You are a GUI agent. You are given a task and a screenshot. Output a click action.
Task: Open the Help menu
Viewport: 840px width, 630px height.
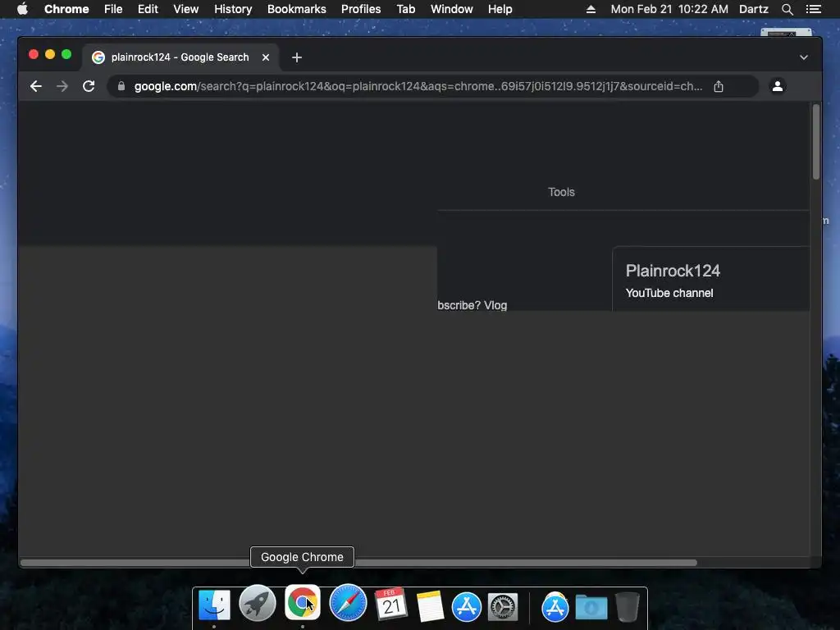point(500,9)
